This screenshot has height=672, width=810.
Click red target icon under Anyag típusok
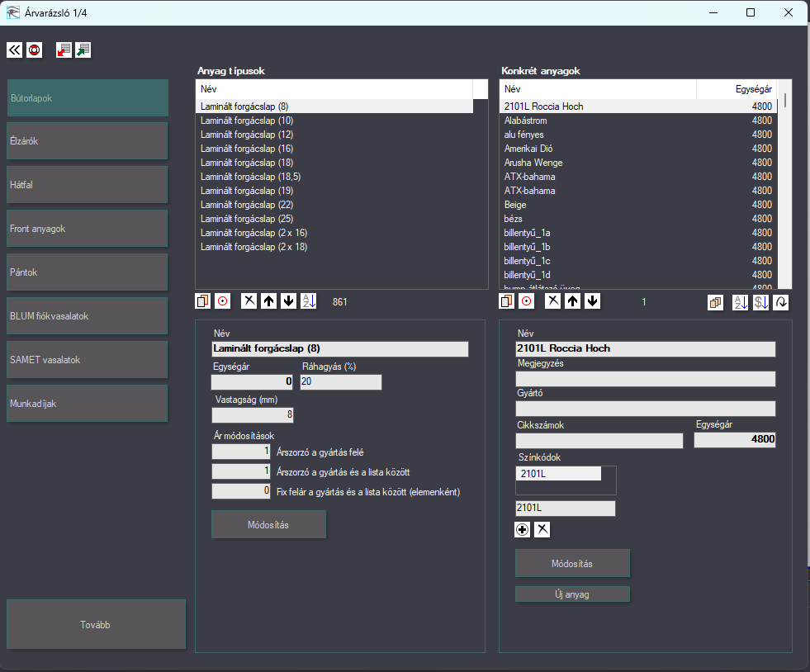tap(223, 301)
